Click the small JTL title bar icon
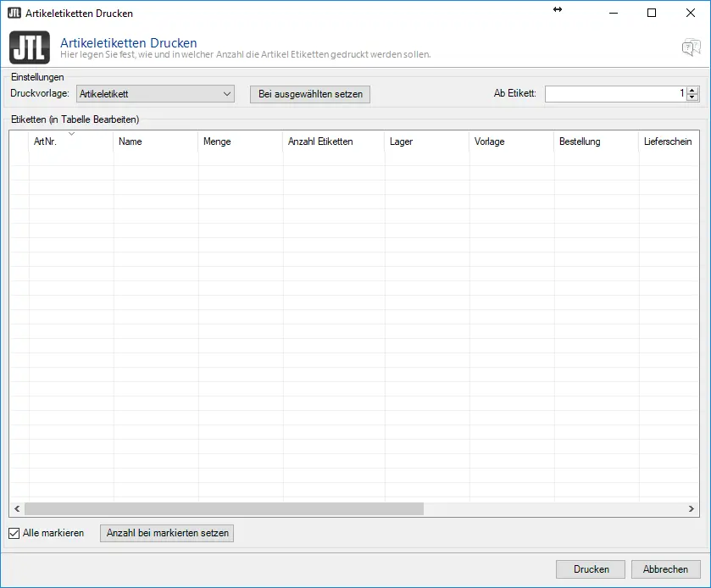The width and height of the screenshot is (711, 588). 14,13
